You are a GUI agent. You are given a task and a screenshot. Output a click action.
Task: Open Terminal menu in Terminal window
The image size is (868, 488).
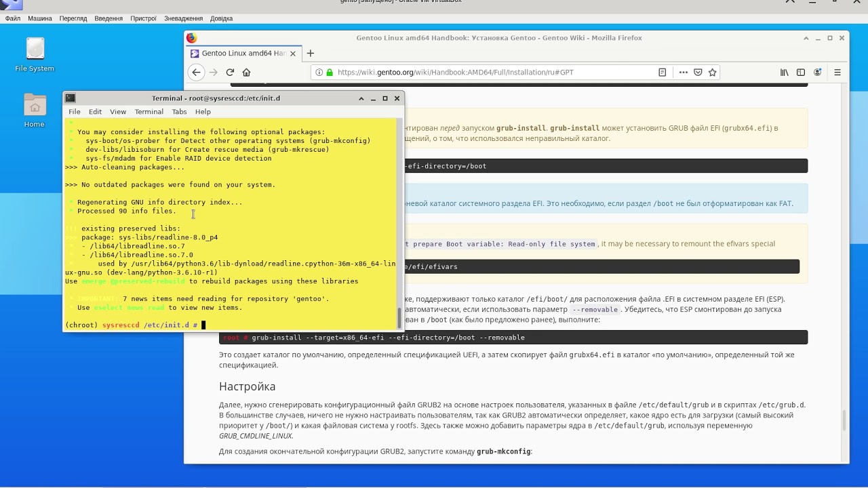coord(149,112)
